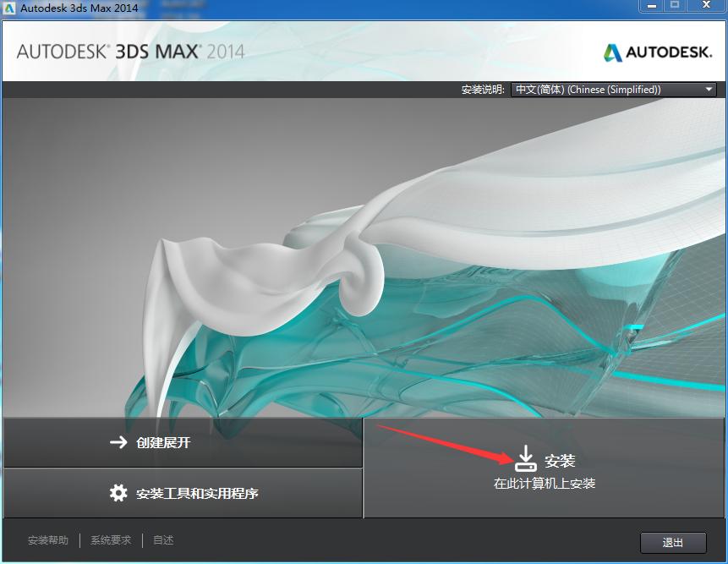Click the 3ds Max icon in the title bar
The width and height of the screenshot is (728, 564).
8,8
